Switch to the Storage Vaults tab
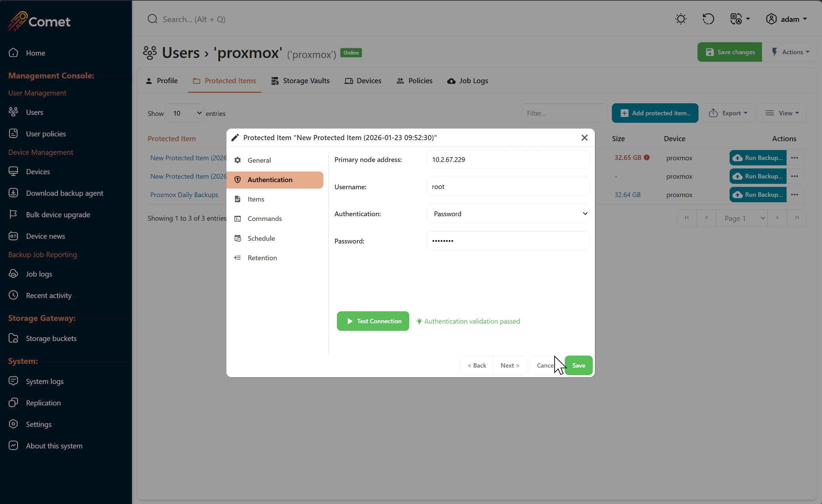The height and width of the screenshot is (504, 822). coord(306,80)
